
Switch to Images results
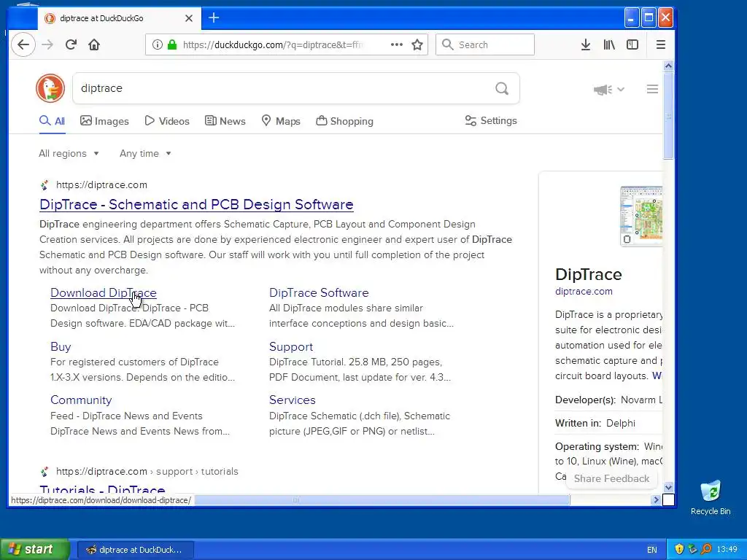(x=104, y=121)
